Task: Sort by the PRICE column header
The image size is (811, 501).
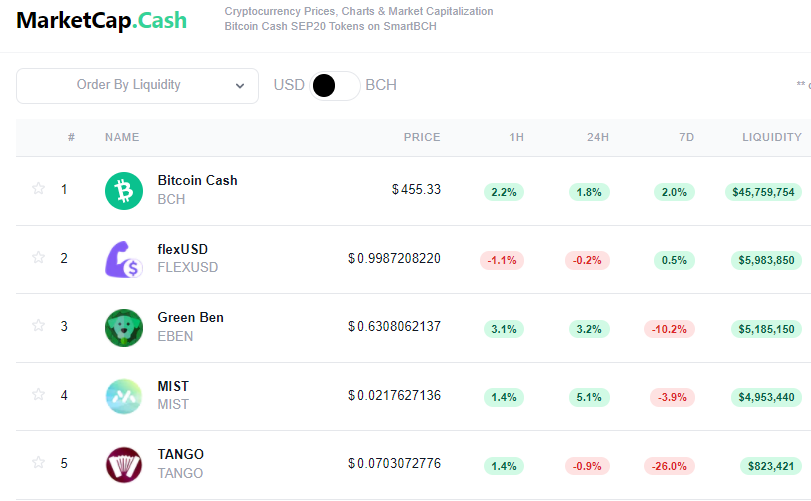Action: pyautogui.click(x=422, y=137)
